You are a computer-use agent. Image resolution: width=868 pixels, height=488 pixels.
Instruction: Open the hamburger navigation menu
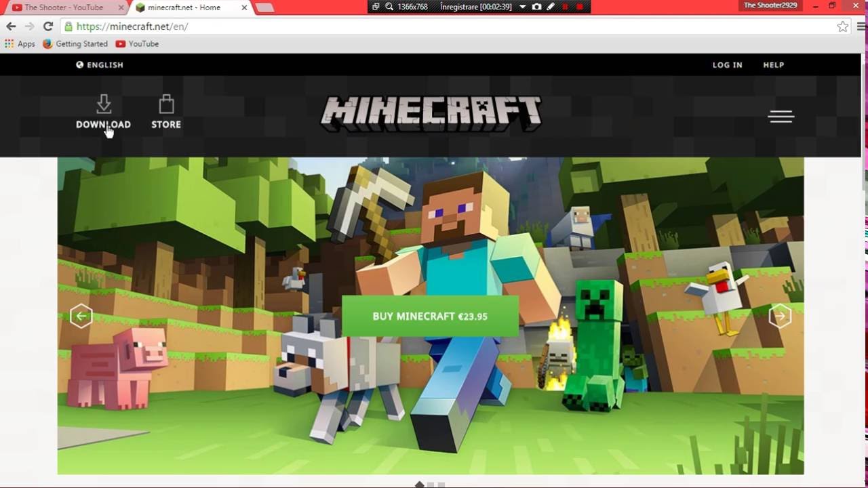point(781,117)
